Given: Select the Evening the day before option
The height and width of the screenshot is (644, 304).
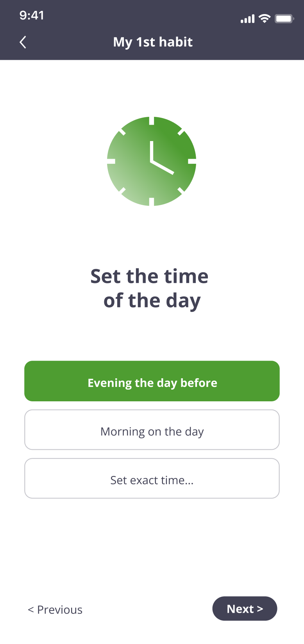Looking at the screenshot, I should (x=152, y=381).
